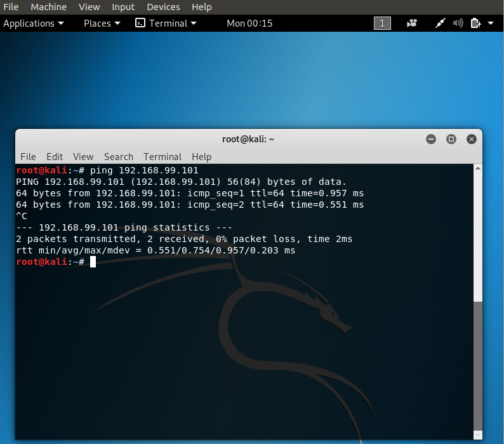This screenshot has height=444, width=504.
Task: Click the root@kali: ~ window title
Action: [248, 139]
